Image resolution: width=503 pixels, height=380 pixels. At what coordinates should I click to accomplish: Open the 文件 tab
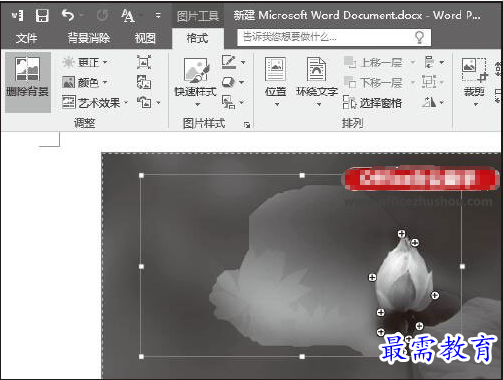click(26, 38)
